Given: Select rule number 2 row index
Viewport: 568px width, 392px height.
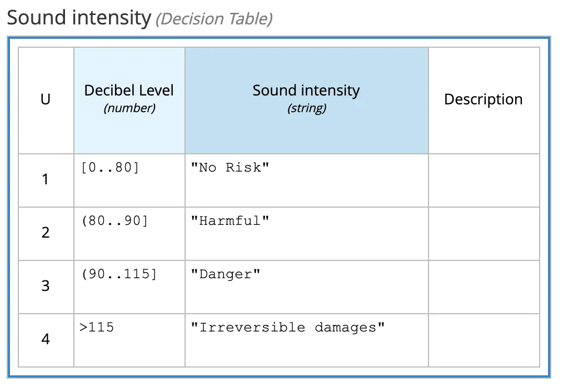Looking at the screenshot, I should [x=46, y=233].
